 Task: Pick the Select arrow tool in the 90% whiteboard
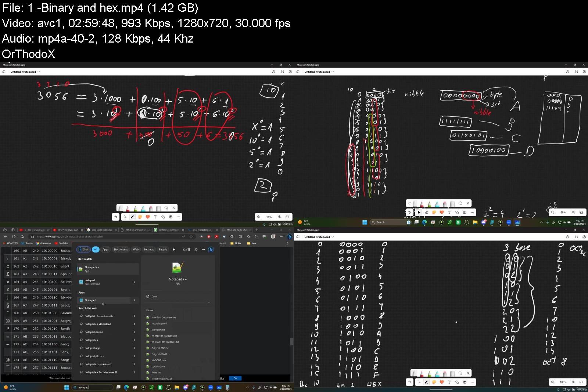pos(125,217)
